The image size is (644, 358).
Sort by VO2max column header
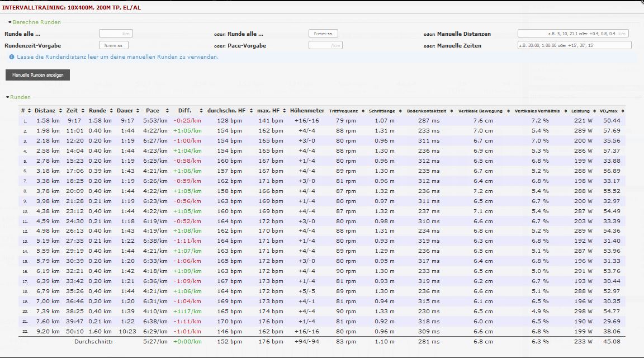(x=608, y=111)
